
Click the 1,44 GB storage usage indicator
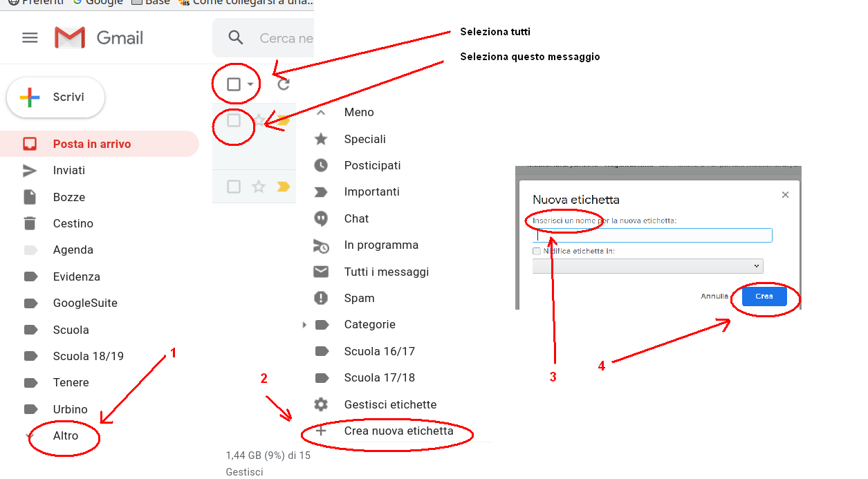268,455
